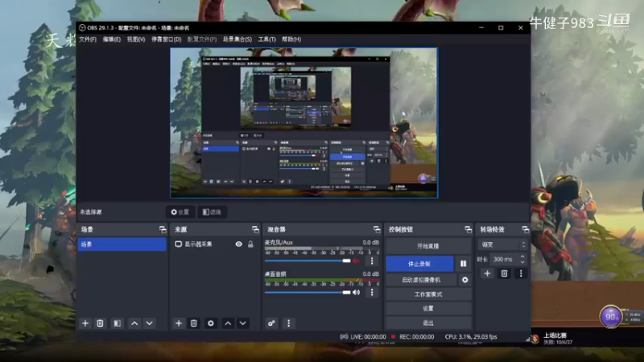Open the 视图(V) menu
644x362 pixels.
point(136,39)
